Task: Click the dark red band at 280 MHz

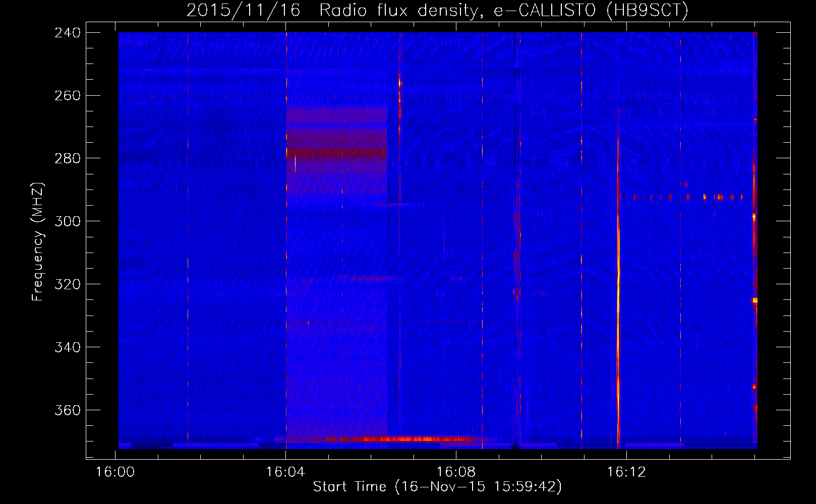Action: pyautogui.click(x=337, y=153)
